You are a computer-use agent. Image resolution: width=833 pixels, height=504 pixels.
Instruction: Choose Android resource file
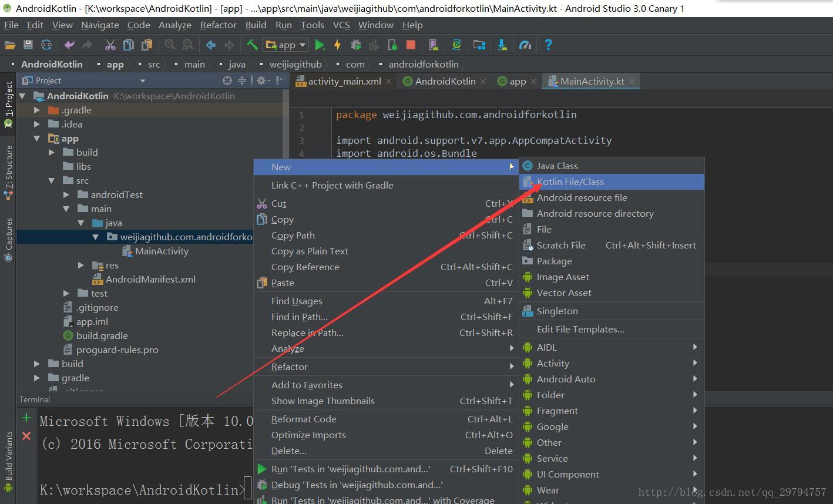coord(612,198)
